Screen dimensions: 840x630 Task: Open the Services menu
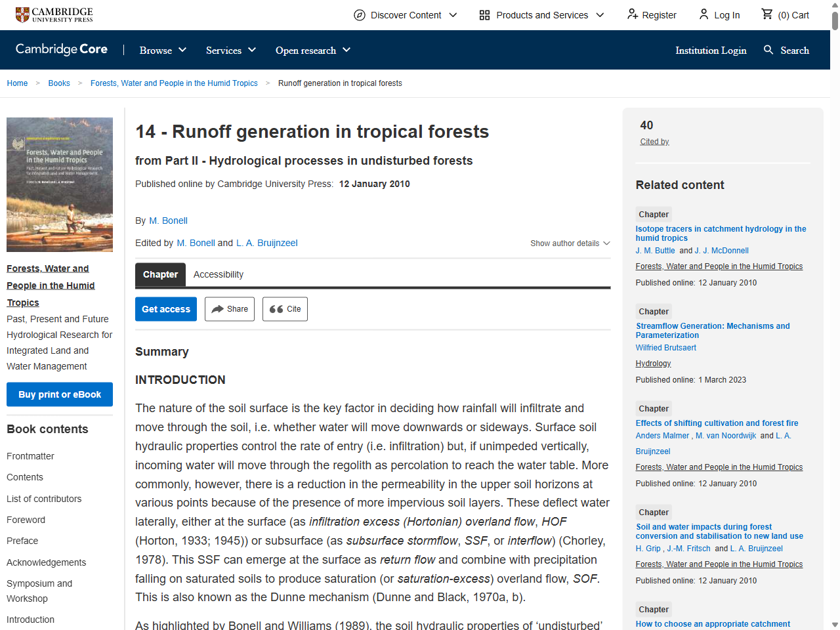click(x=230, y=50)
